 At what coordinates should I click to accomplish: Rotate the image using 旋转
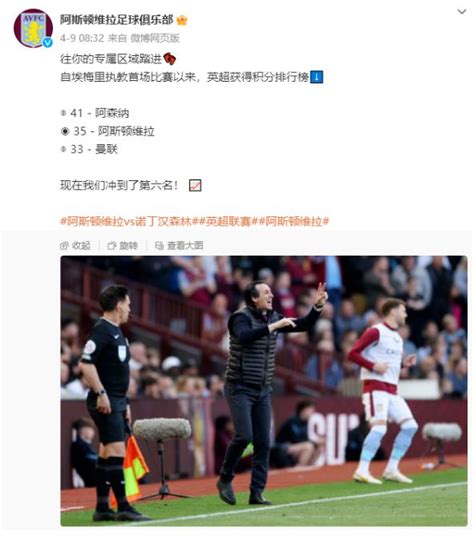click(x=122, y=245)
